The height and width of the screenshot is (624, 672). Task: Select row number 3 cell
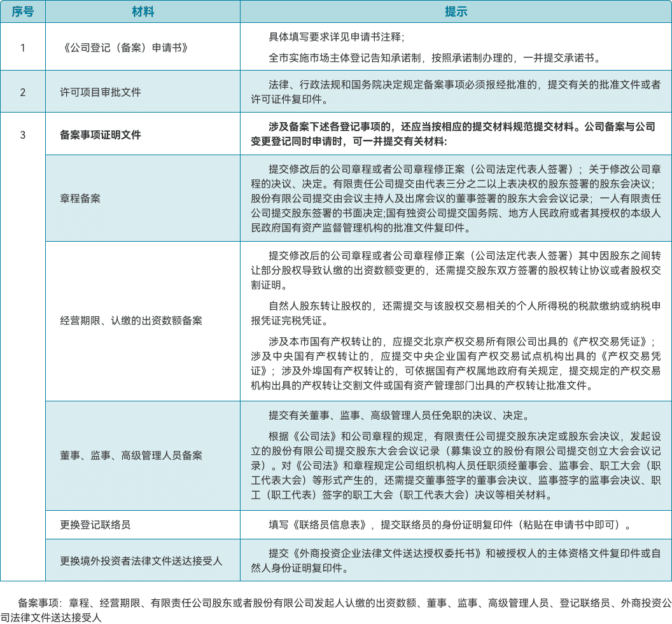coord(23,135)
